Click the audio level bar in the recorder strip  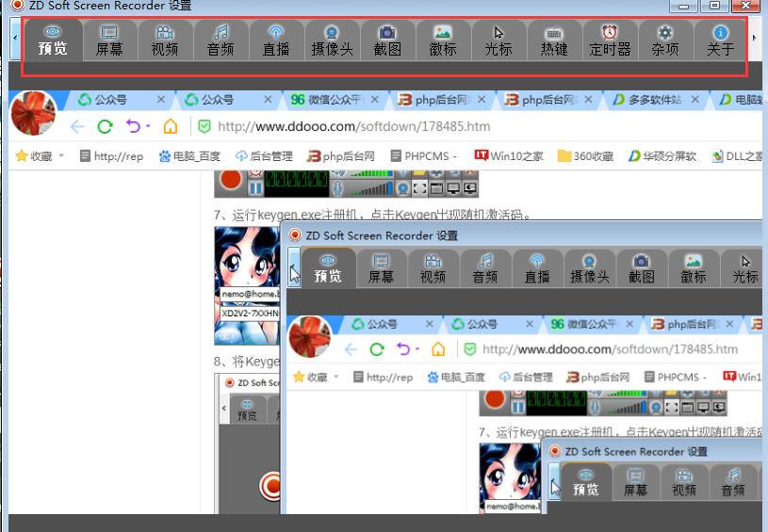tap(371, 188)
